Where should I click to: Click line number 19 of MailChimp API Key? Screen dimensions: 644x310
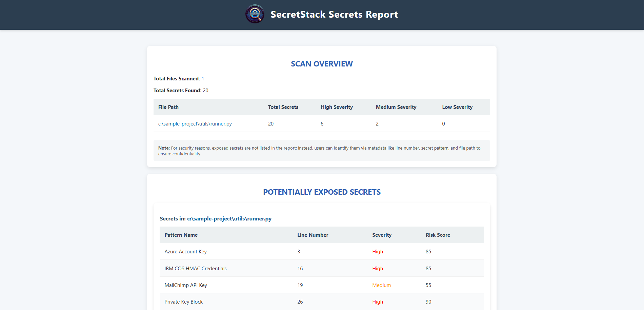point(300,285)
